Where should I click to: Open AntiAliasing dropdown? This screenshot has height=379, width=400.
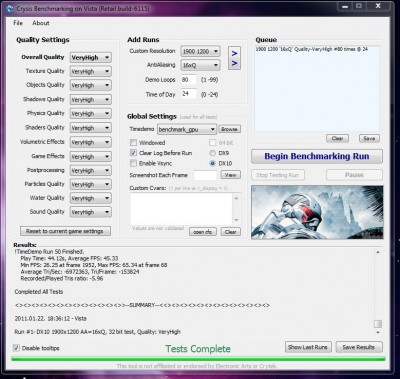[200, 65]
